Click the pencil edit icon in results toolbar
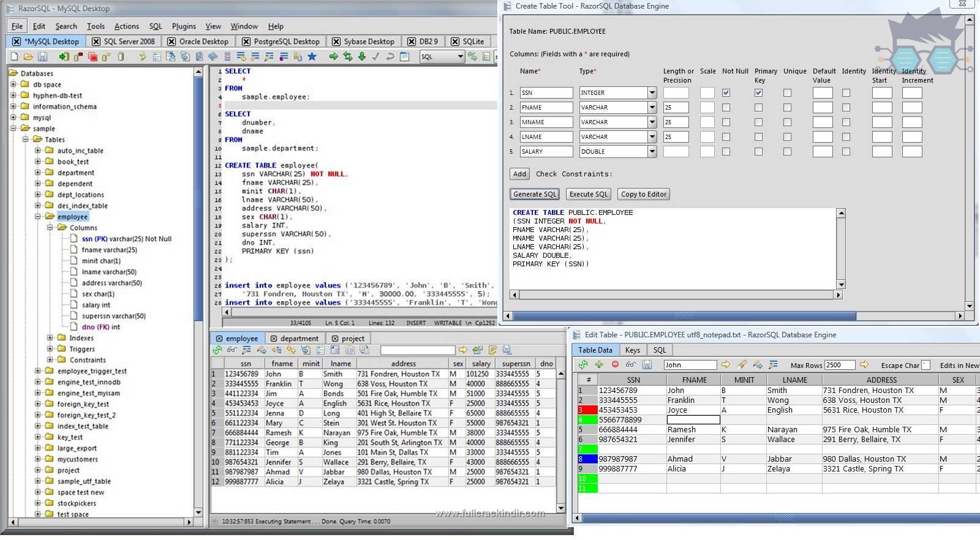980x540 pixels. pos(262,350)
